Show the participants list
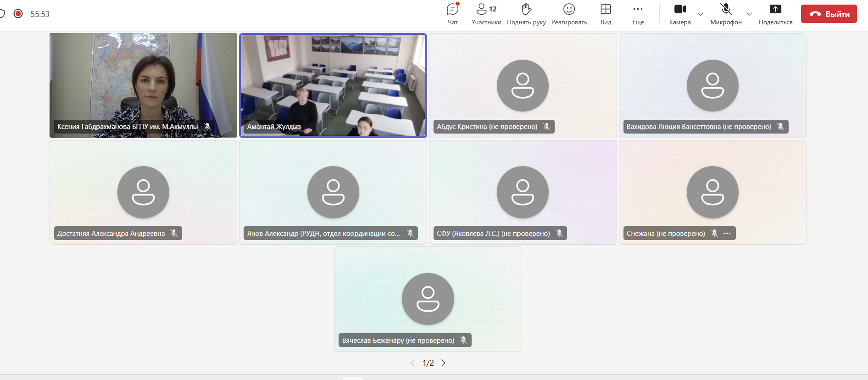This screenshot has height=380, width=868. (x=486, y=14)
